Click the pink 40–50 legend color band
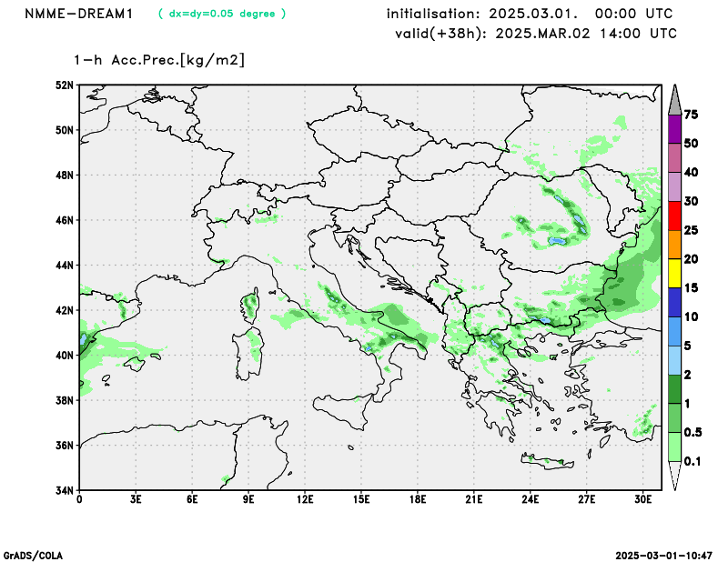 click(x=674, y=158)
